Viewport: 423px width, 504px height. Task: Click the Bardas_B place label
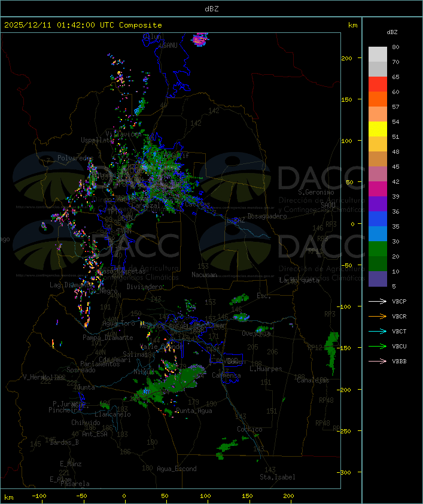click(x=64, y=442)
